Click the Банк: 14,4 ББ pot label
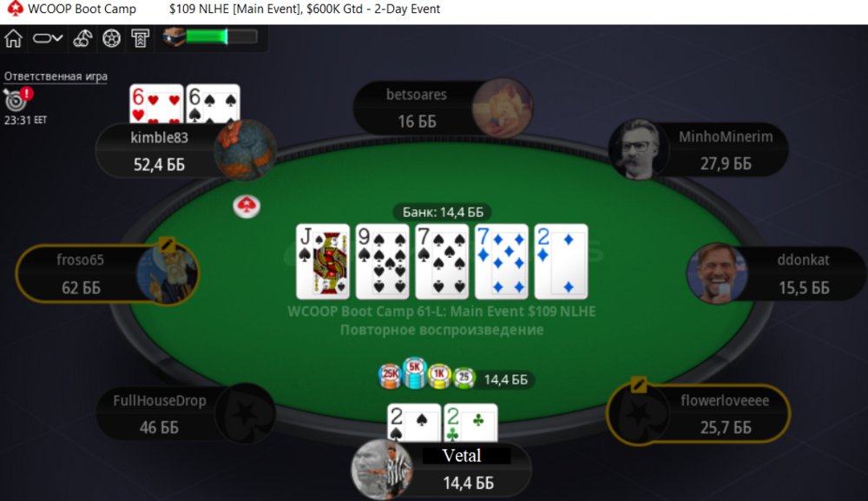This screenshot has width=868, height=501. (x=443, y=212)
